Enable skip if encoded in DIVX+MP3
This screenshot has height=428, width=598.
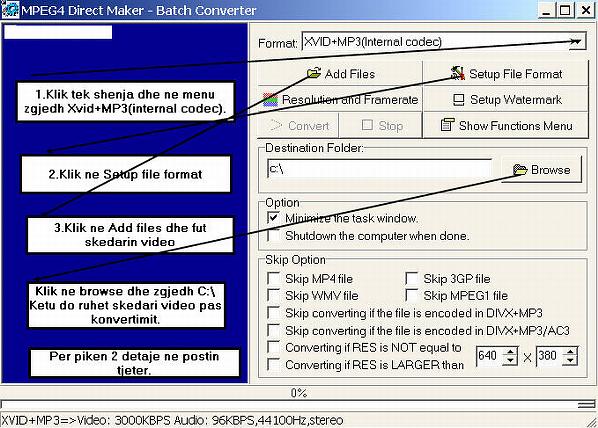click(273, 312)
